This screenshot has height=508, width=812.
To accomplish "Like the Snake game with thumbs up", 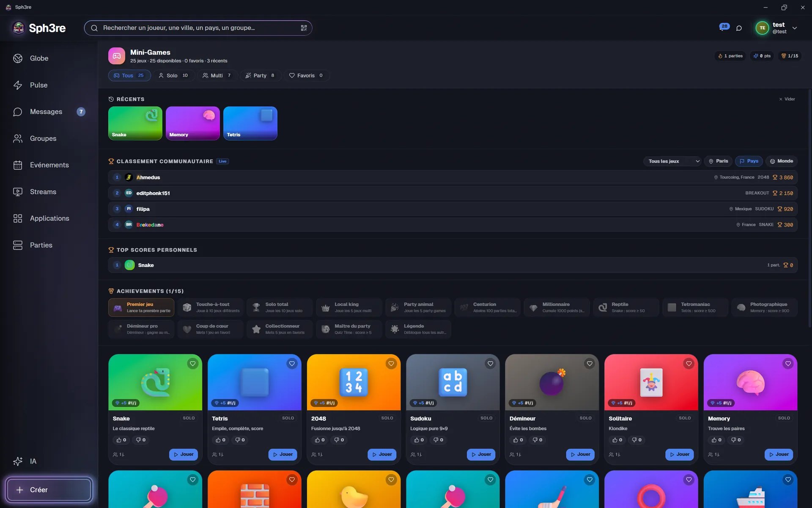I will (x=121, y=440).
